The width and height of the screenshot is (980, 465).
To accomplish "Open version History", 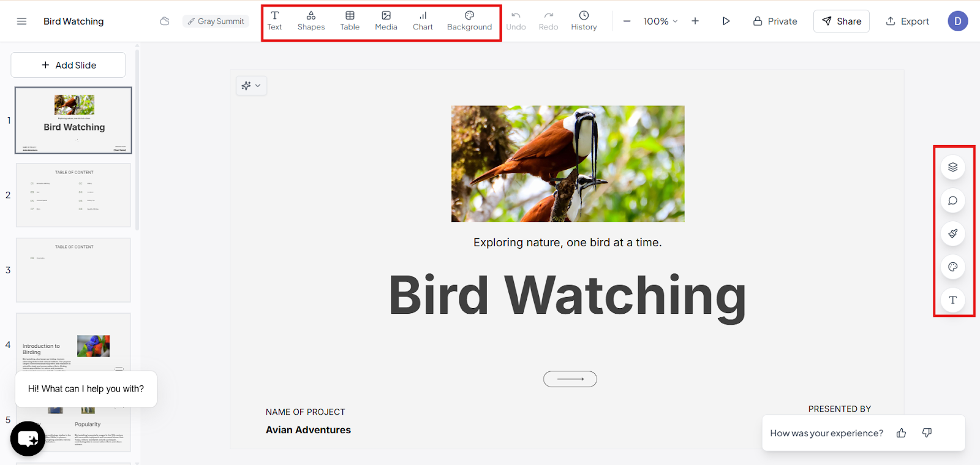I will 584,21.
